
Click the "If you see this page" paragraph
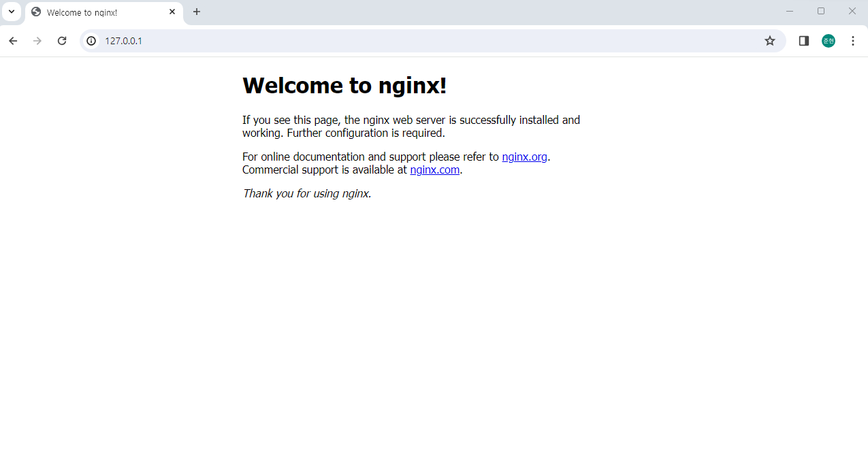pos(411,127)
